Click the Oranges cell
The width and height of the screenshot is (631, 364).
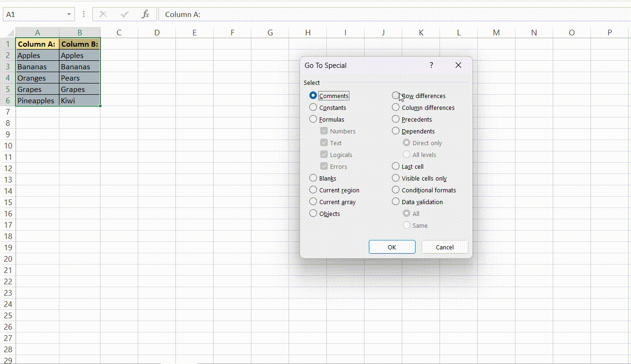pos(37,78)
